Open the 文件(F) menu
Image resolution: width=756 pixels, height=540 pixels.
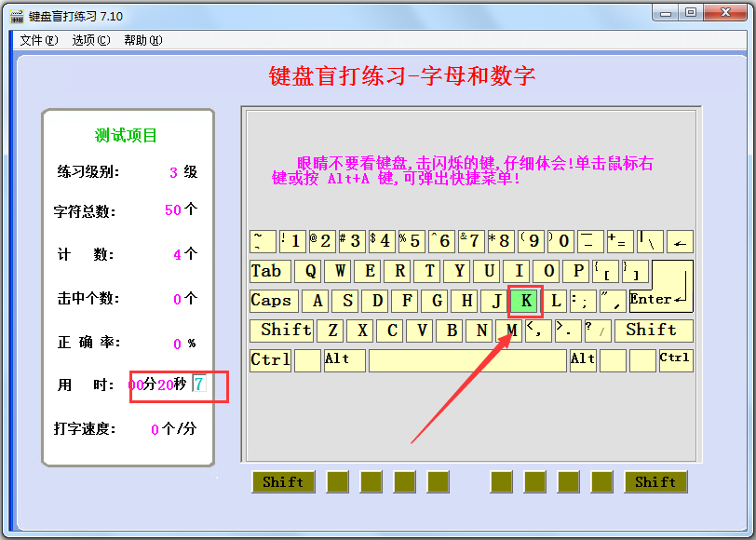(39, 40)
